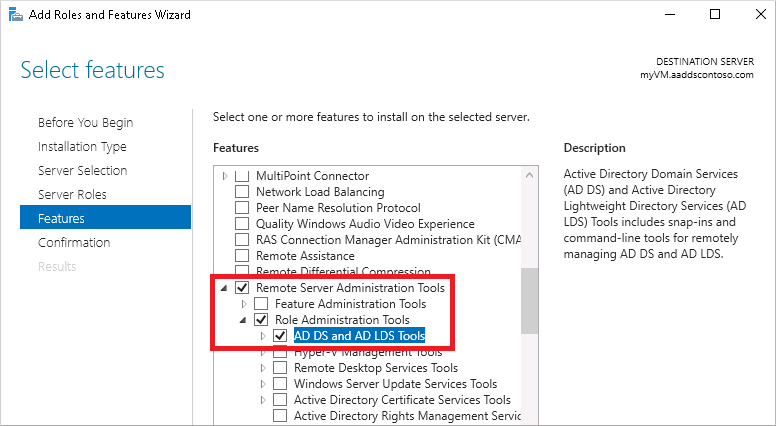The image size is (776, 426).
Task: Maximize the wizard window
Action: [715, 15]
